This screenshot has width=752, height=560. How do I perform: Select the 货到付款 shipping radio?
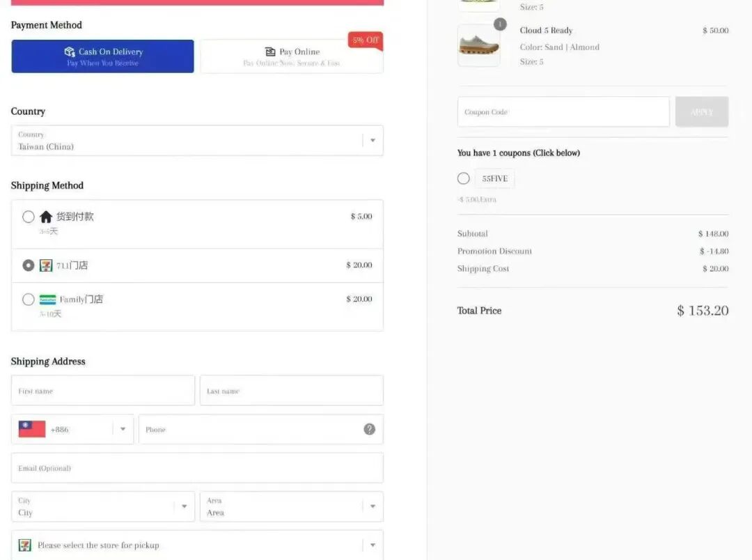click(x=29, y=217)
